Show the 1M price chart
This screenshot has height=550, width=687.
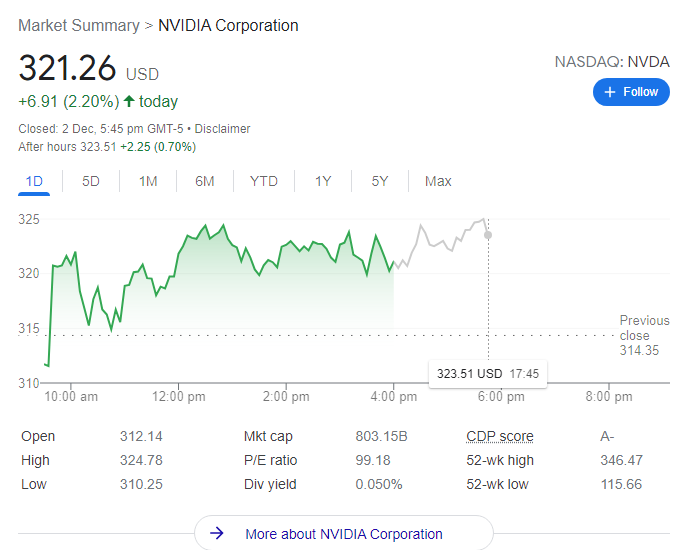[x=148, y=181]
